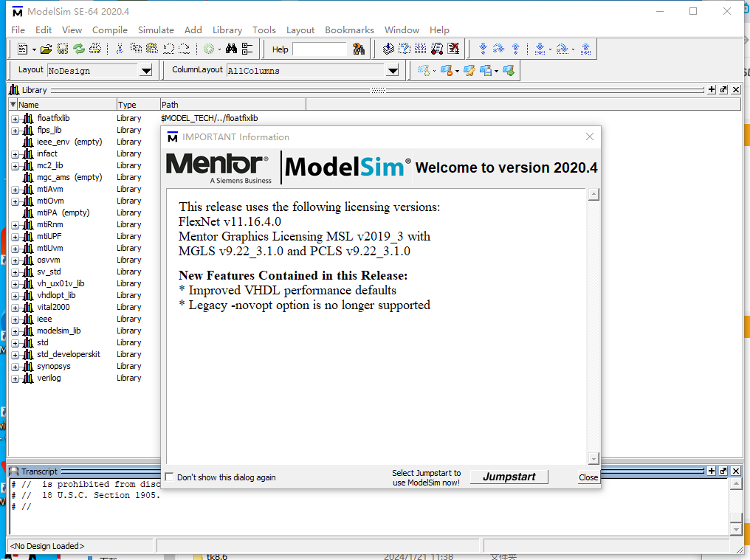The height and width of the screenshot is (560, 750).
Task: Click the Close button in dialog
Action: click(x=588, y=477)
